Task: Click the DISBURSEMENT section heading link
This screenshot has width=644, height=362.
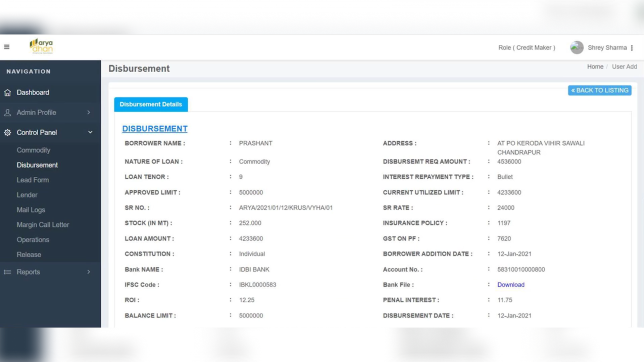Action: 154,128
